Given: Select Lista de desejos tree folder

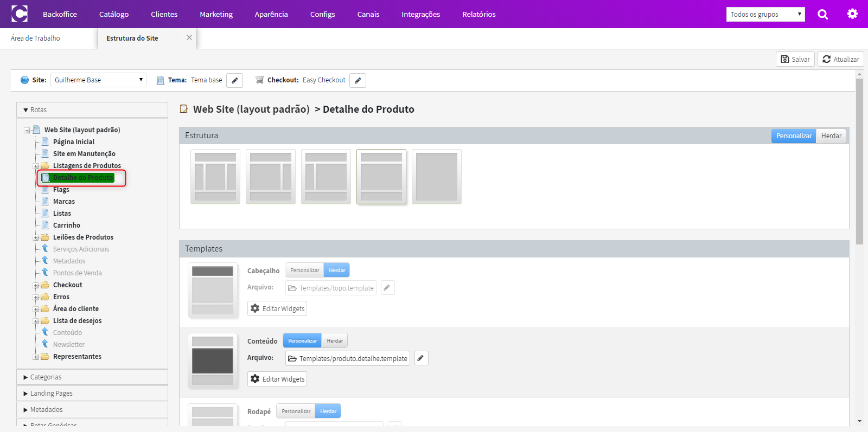Looking at the screenshot, I should [78, 321].
